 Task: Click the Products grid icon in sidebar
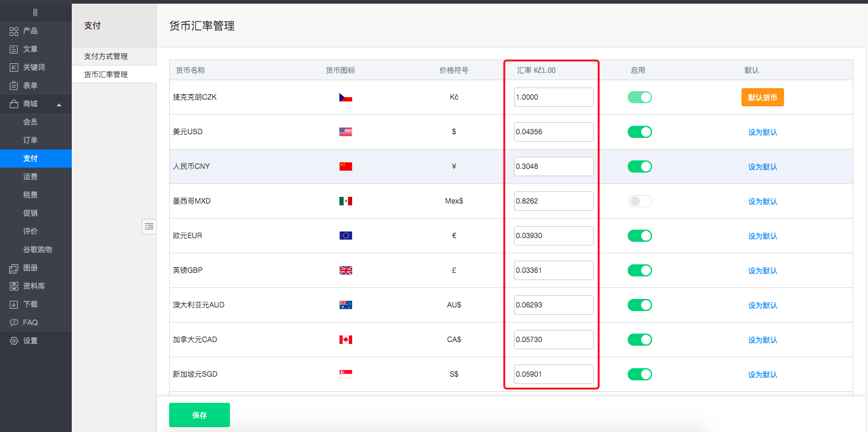click(x=14, y=31)
